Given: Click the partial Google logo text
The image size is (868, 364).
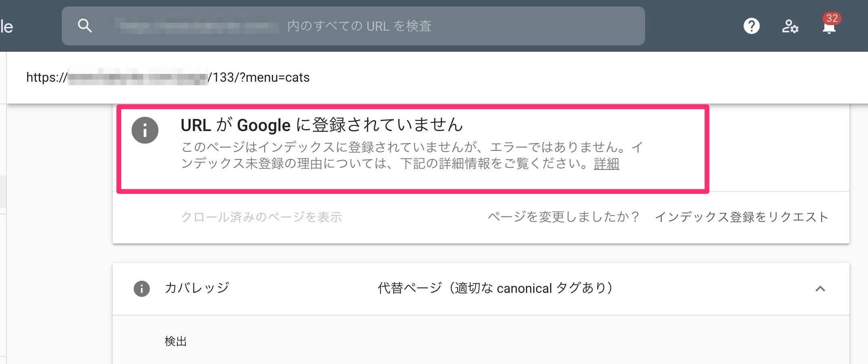Looking at the screenshot, I should click(x=6, y=27).
